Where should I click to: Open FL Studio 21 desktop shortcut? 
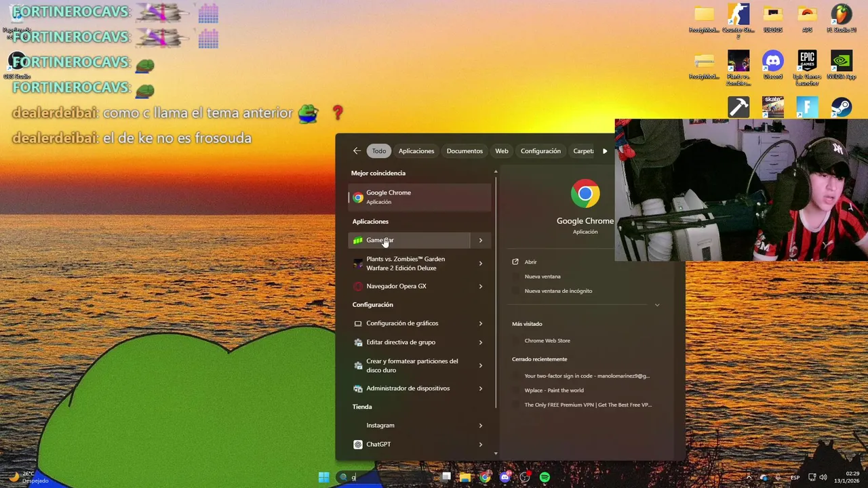click(x=842, y=19)
